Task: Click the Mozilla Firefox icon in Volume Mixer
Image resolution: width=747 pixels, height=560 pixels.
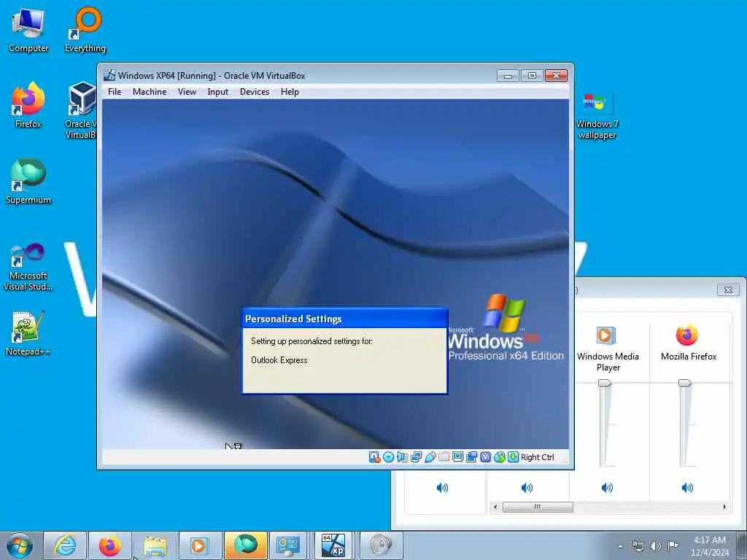Action: click(687, 335)
